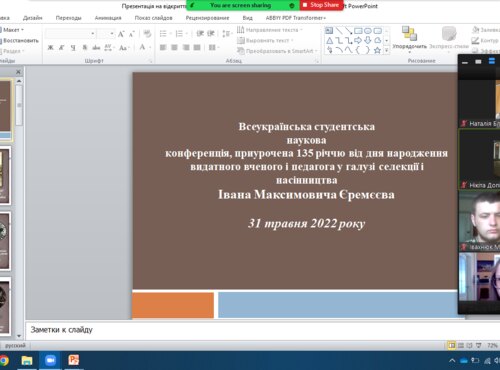Justify paragraph text

[x=197, y=48]
